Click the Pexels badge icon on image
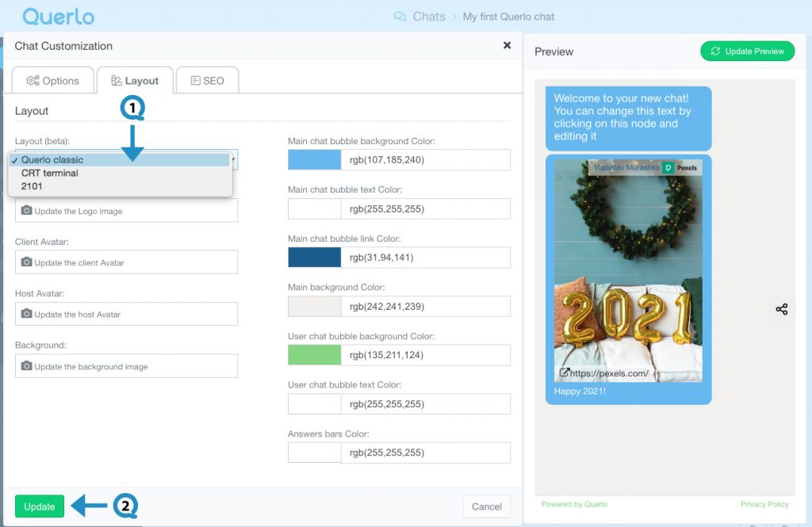812x527 pixels. tap(668, 167)
